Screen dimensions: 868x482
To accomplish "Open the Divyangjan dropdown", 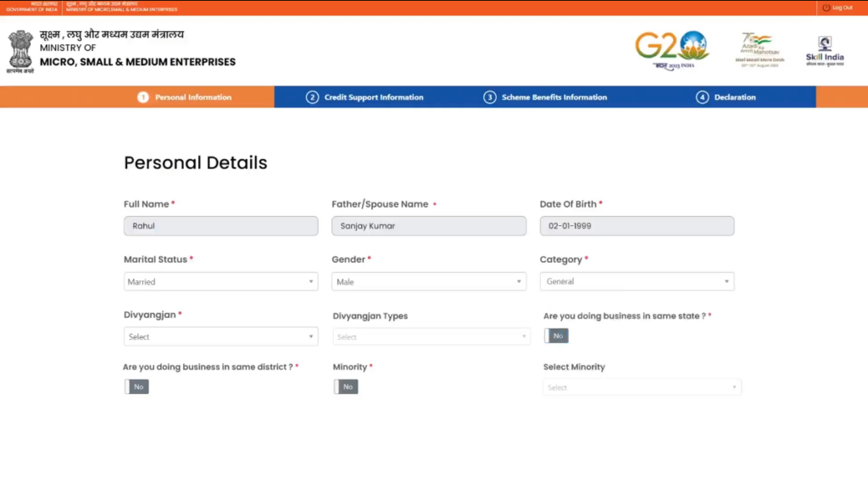I will (220, 337).
